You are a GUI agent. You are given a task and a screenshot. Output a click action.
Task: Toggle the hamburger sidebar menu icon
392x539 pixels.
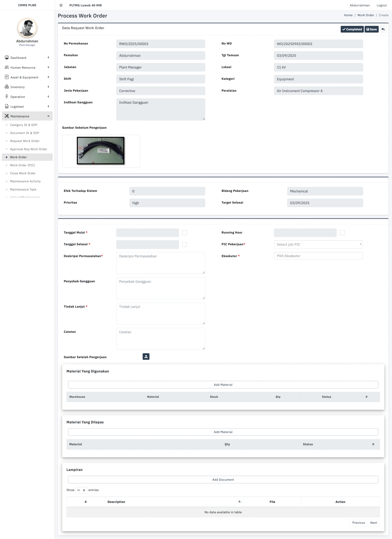click(61, 5)
